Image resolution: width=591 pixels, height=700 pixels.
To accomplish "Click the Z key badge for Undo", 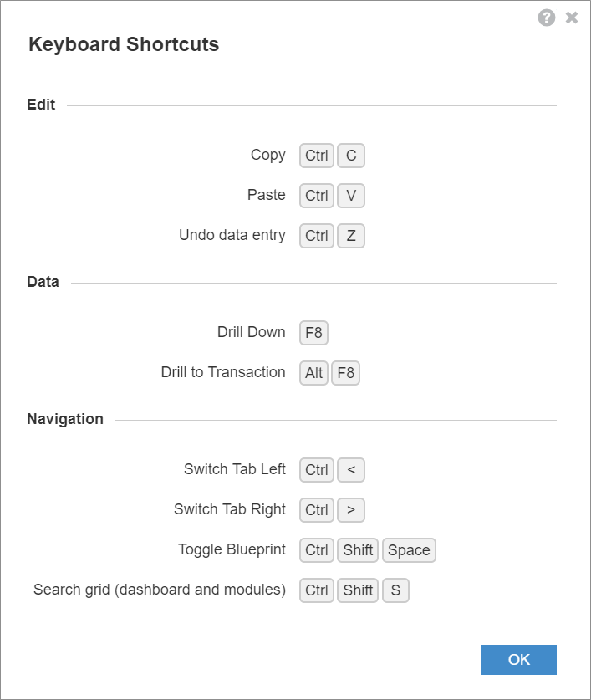I will (x=351, y=236).
